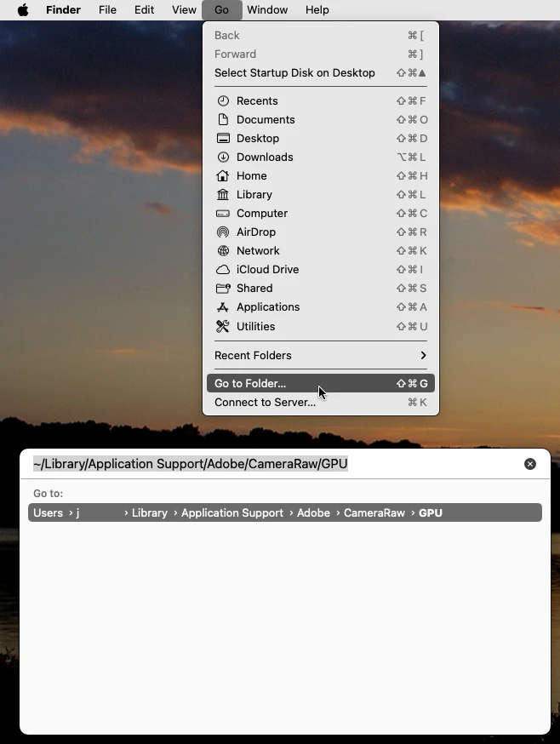The width and height of the screenshot is (560, 744).
Task: Choose Applications from the Go menu
Action: click(x=321, y=307)
